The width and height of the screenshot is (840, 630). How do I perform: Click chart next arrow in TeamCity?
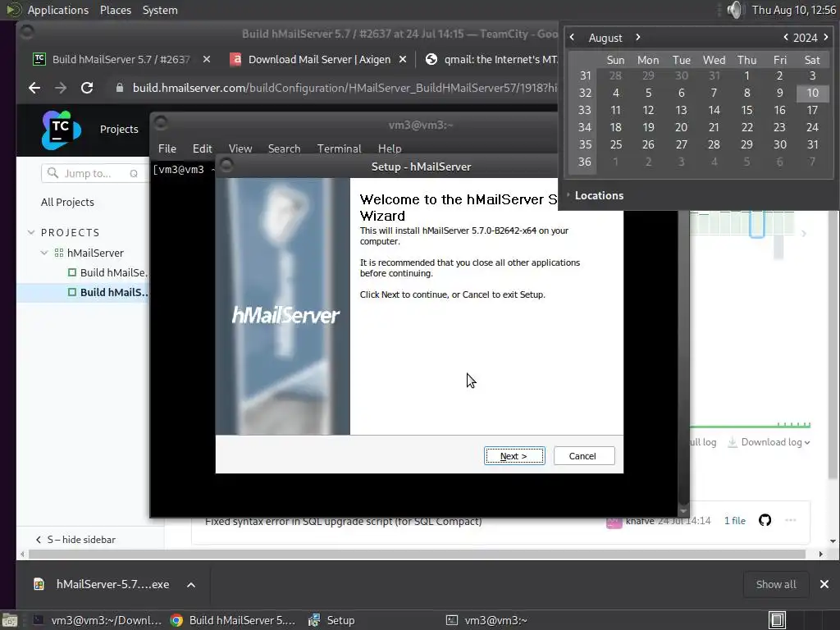804,234
